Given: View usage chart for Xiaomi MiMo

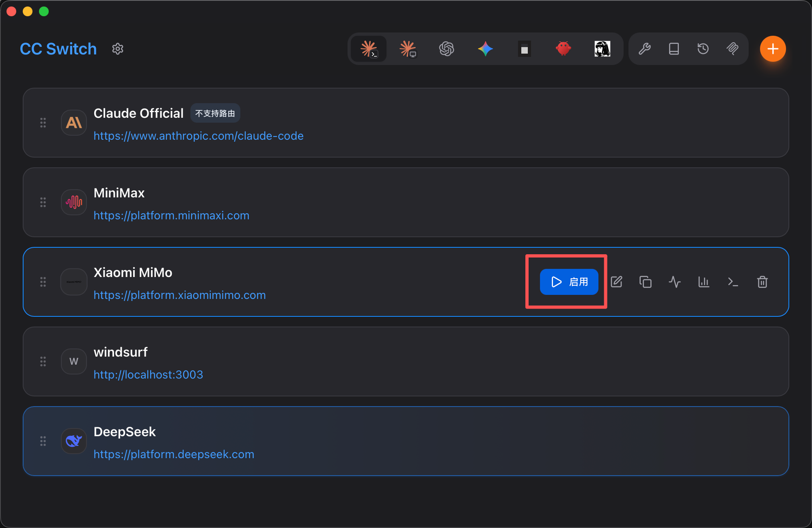Looking at the screenshot, I should click(704, 282).
